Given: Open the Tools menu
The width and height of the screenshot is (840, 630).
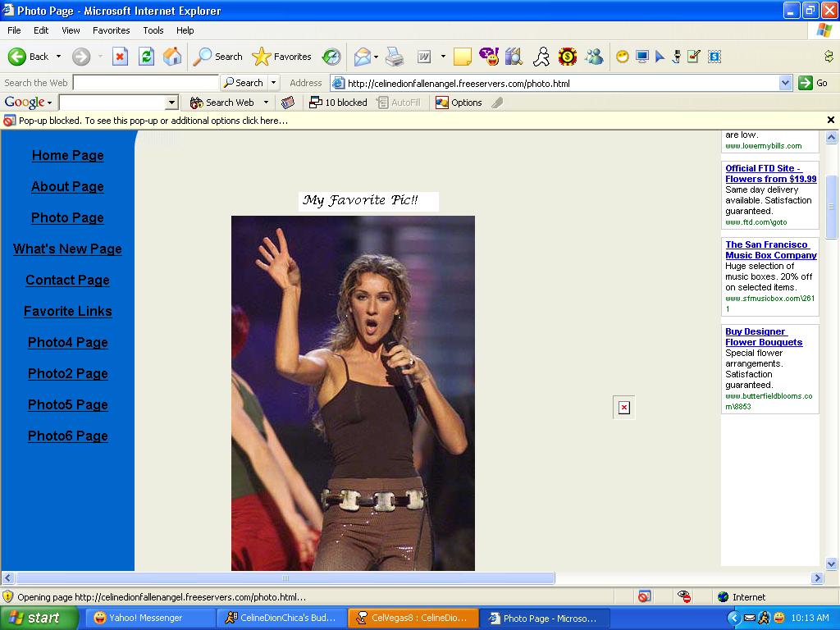Looking at the screenshot, I should point(153,30).
